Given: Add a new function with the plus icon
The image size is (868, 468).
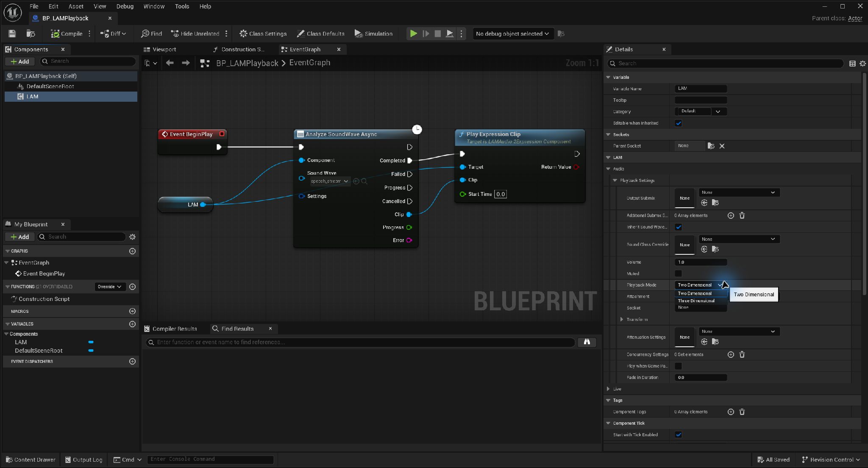Looking at the screenshot, I should pos(132,287).
